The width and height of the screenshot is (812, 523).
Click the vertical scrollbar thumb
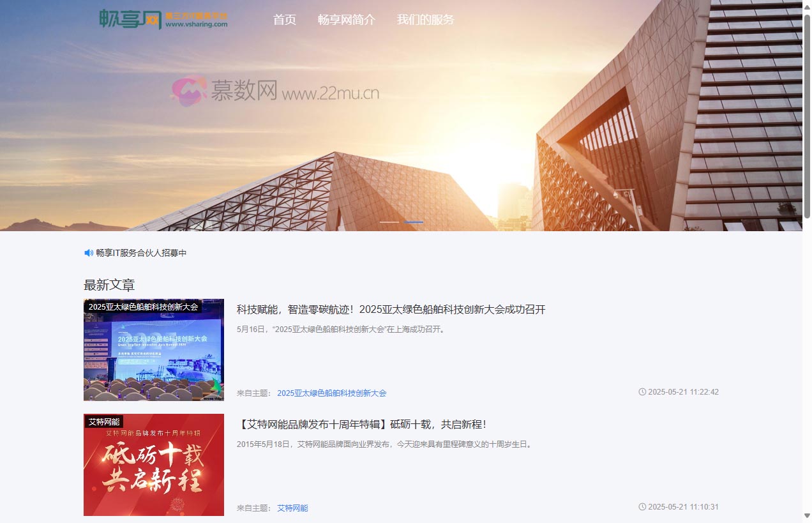click(x=807, y=115)
